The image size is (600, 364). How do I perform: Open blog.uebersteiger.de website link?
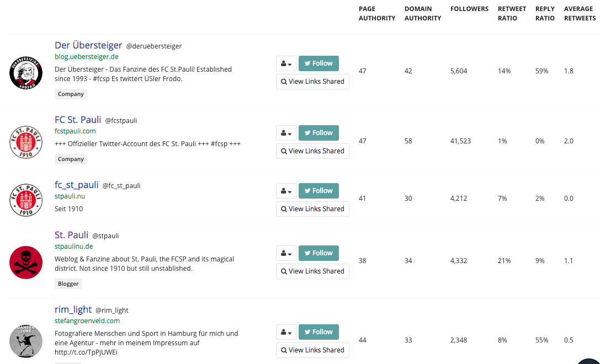(x=87, y=57)
